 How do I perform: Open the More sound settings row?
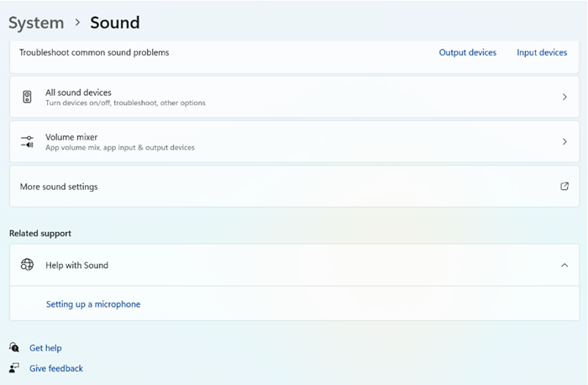pos(294,186)
